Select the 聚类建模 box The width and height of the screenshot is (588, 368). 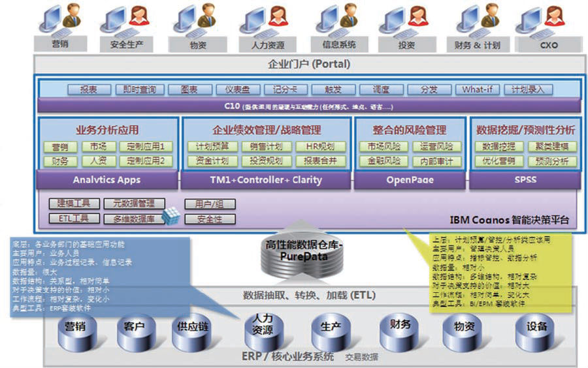click(x=552, y=147)
